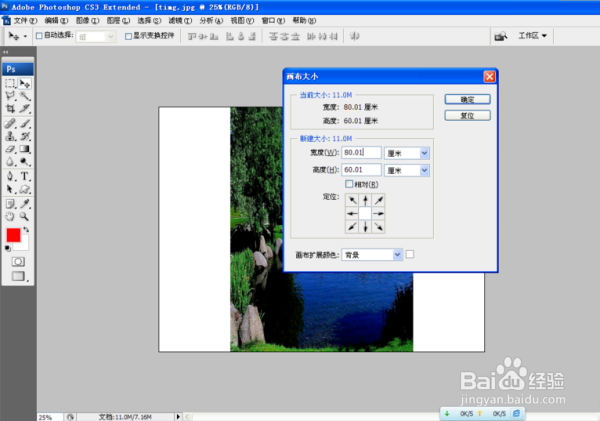Close the 画布大小 dialog
The image size is (600, 421).
[x=489, y=77]
